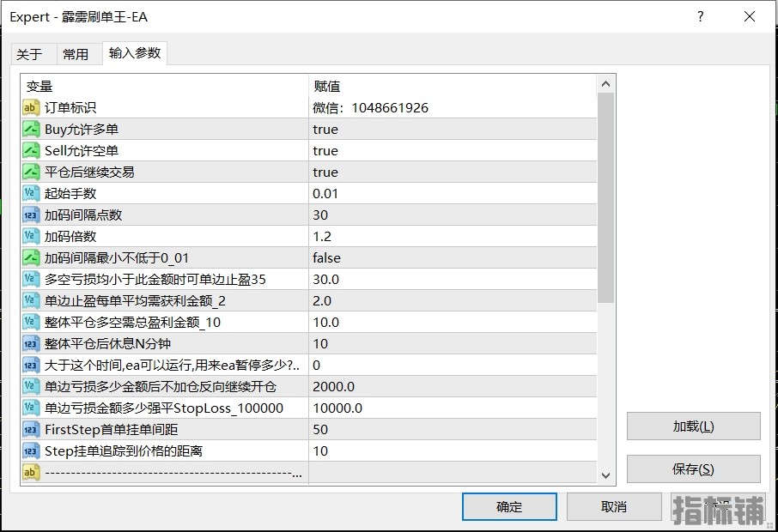Select the 加码间隔最小不低于0_01 variable name

tap(117, 257)
